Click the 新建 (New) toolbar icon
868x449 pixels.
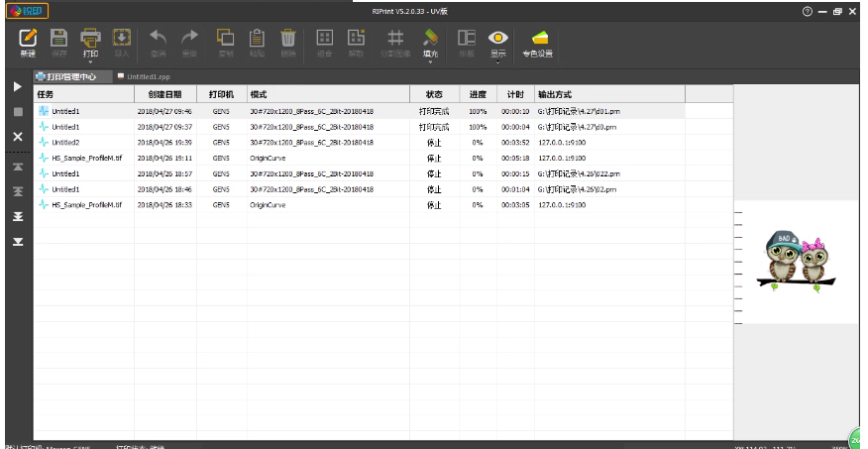pyautogui.click(x=28, y=38)
